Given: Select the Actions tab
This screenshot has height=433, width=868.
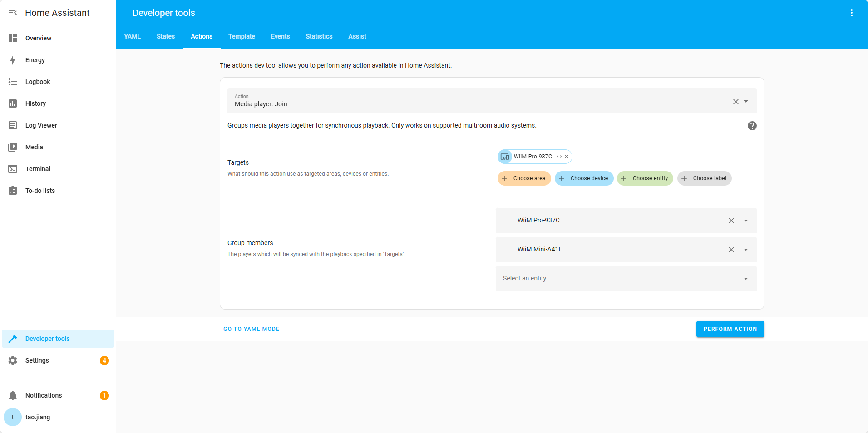Looking at the screenshot, I should pyautogui.click(x=202, y=36).
